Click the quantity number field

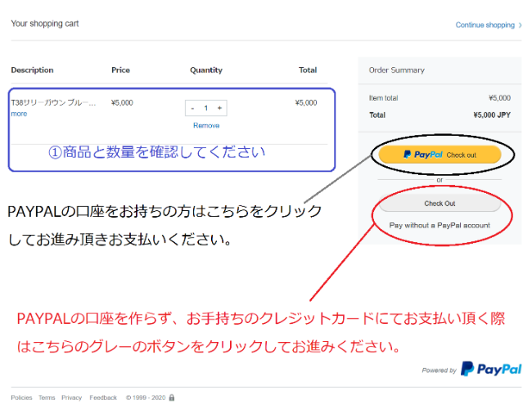tap(205, 108)
